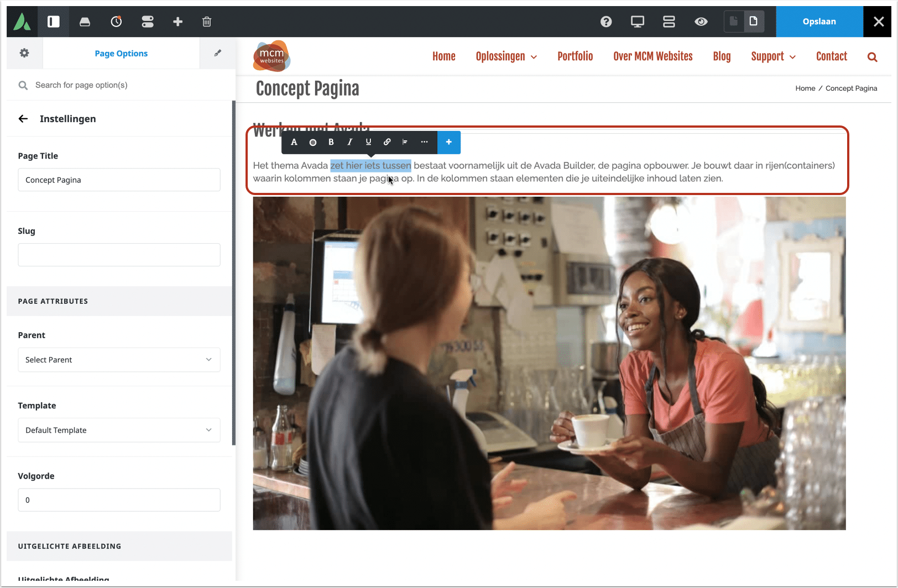Click the cafe barista image
This screenshot has width=898, height=588.
pos(549,363)
